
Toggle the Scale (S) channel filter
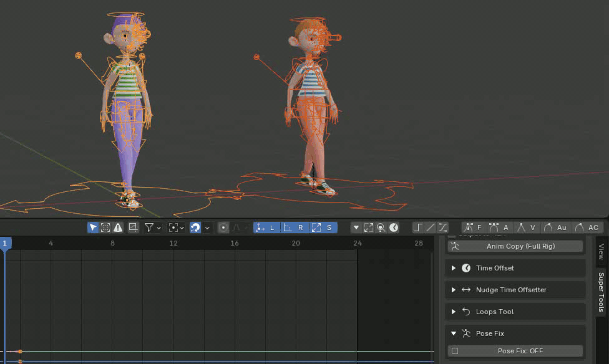323,228
